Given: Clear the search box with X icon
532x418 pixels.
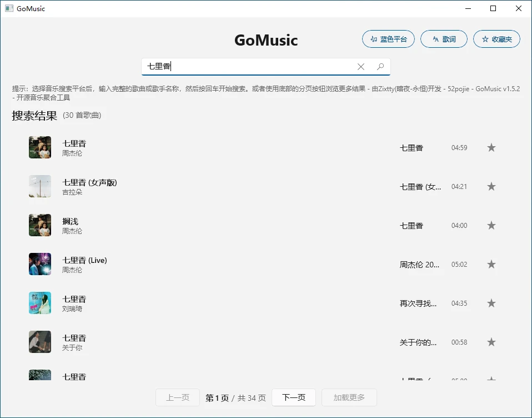Looking at the screenshot, I should pos(361,67).
